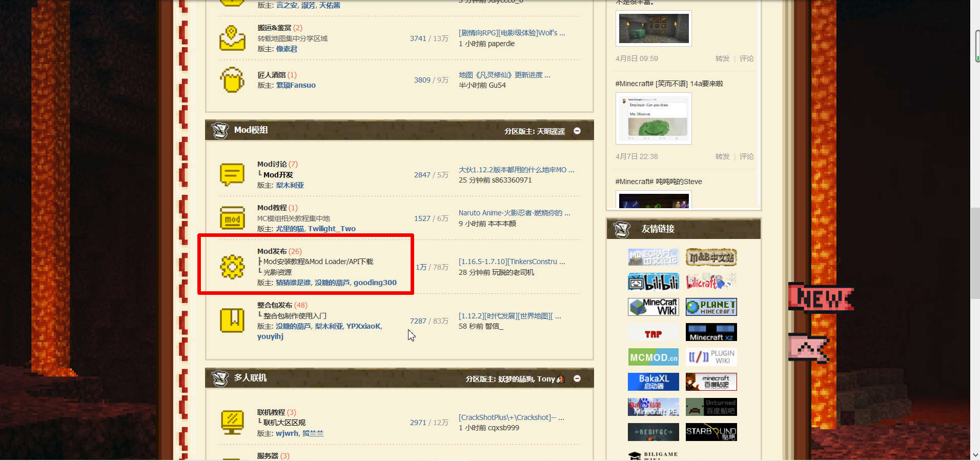Image resolution: width=980 pixels, height=461 pixels.
Task: Open the 匠人酒馆 beer mug icon
Action: [232, 80]
